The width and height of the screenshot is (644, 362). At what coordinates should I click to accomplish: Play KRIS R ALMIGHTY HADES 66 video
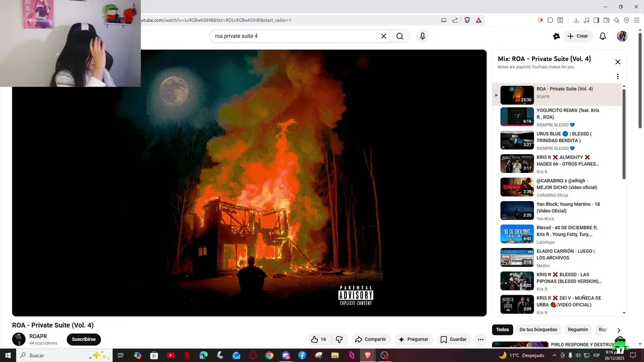point(557,164)
